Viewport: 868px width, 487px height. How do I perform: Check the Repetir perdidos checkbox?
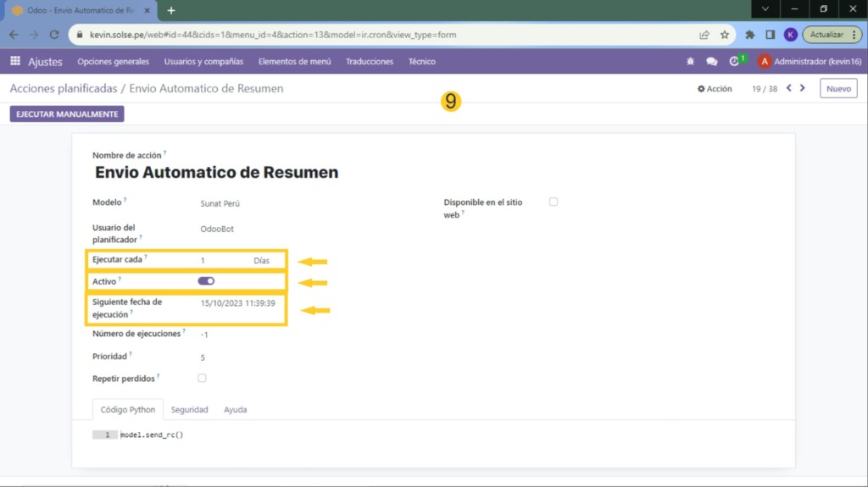tap(202, 378)
